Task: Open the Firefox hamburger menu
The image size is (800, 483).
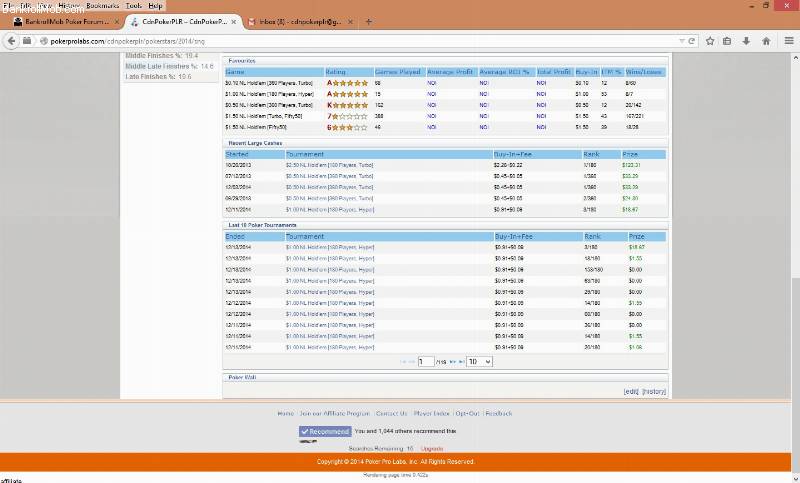Action: [789, 41]
